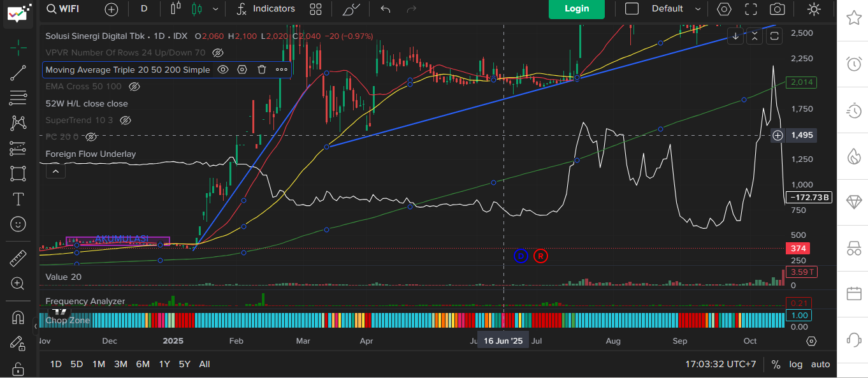This screenshot has height=378, width=868.
Task: Toggle the light/dark theme sun icon
Action: tap(814, 9)
